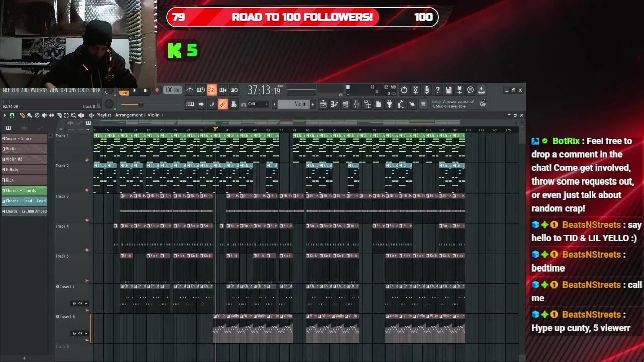Select the Snare - Snare pattern
Viewport: 644px width, 362px height.
click(24, 138)
